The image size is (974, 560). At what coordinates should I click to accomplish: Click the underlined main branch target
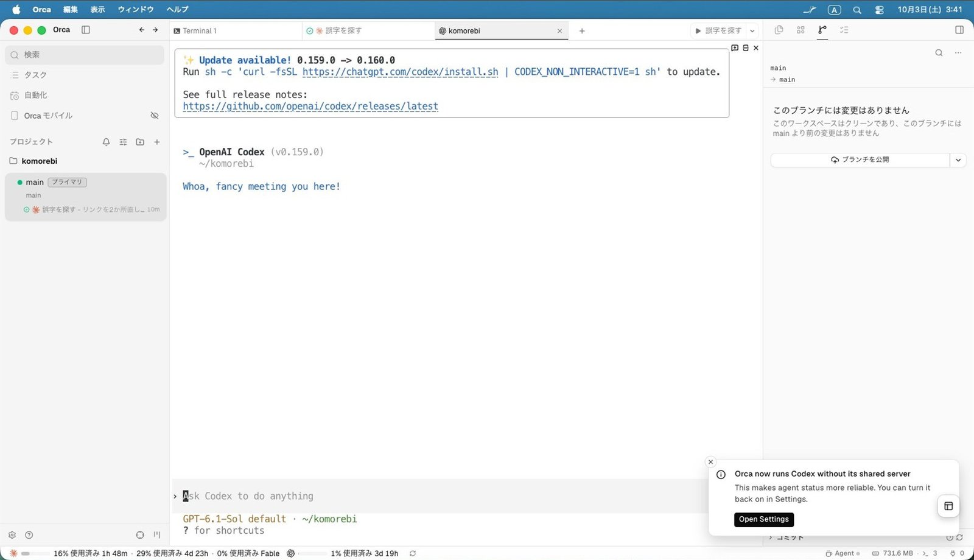coord(787,80)
